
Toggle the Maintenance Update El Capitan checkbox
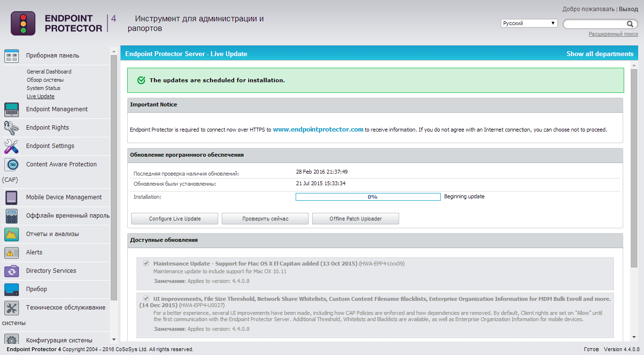(x=146, y=263)
